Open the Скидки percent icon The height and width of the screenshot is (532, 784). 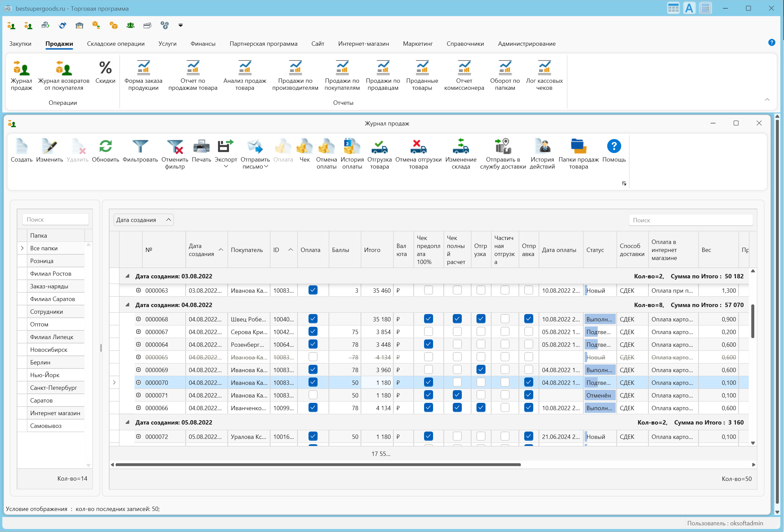(105, 68)
